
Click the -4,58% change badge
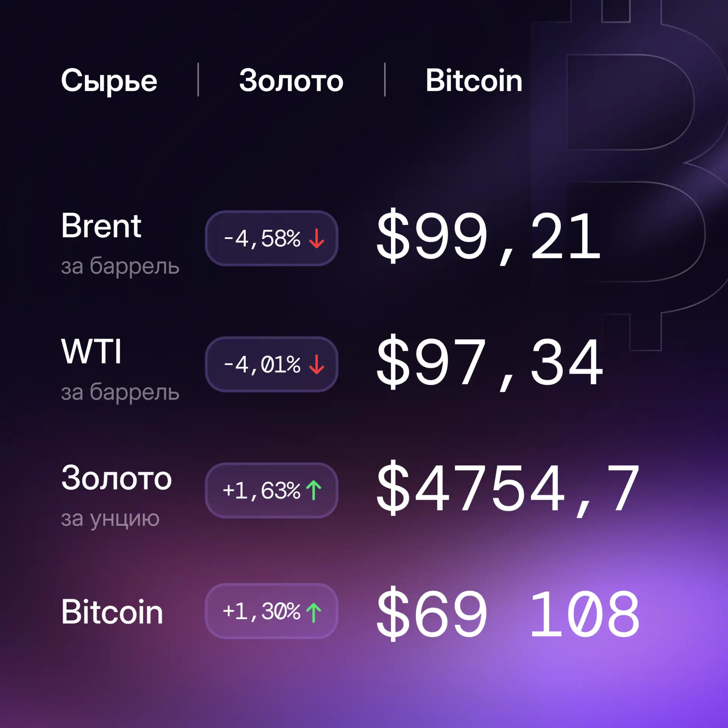(271, 238)
